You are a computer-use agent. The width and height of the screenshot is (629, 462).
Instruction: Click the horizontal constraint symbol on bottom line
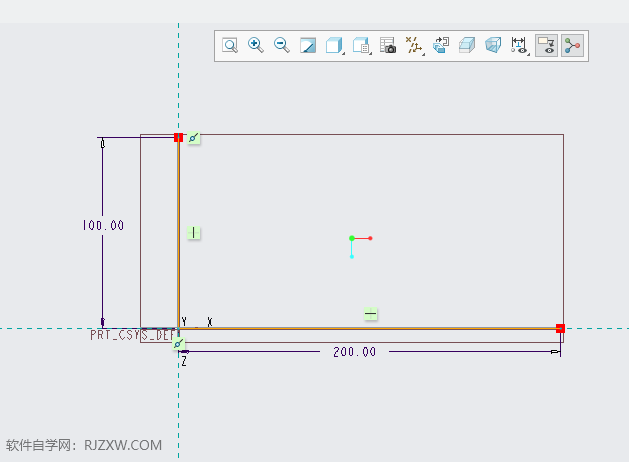pyautogui.click(x=371, y=314)
